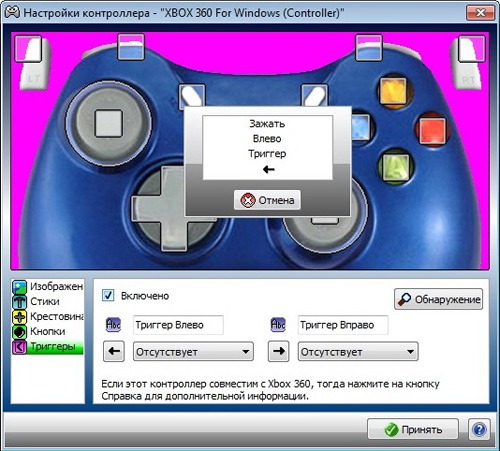Screen dimensions: 500x451
Task: Select the left bumper marker
Action: [x=131, y=47]
